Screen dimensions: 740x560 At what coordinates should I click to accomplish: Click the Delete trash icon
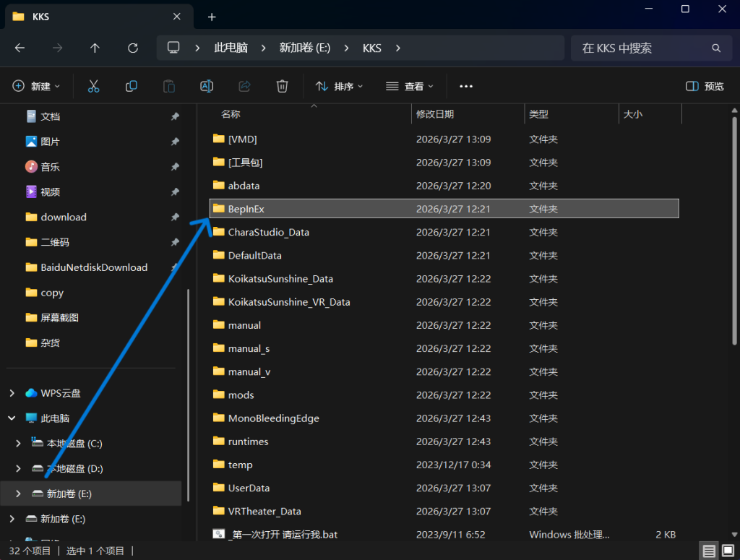coord(283,86)
